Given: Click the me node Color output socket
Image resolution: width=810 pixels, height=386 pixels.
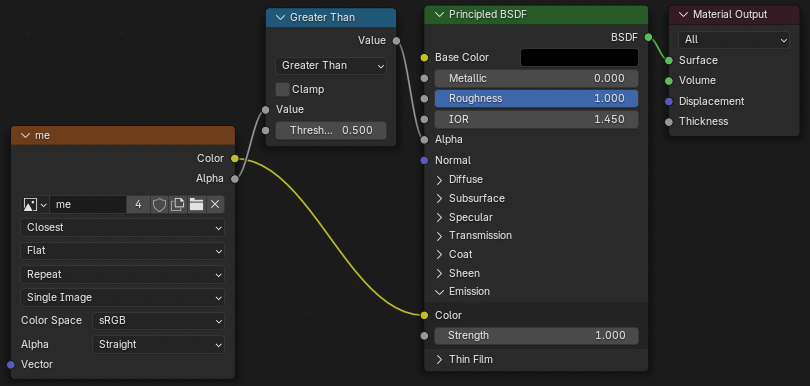Looking at the screenshot, I should click(235, 159).
